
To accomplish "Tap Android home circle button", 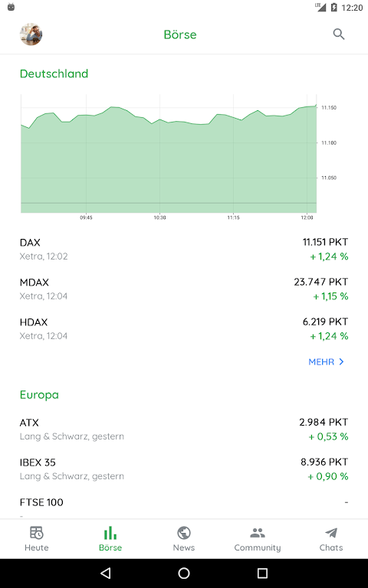I will coord(184,573).
